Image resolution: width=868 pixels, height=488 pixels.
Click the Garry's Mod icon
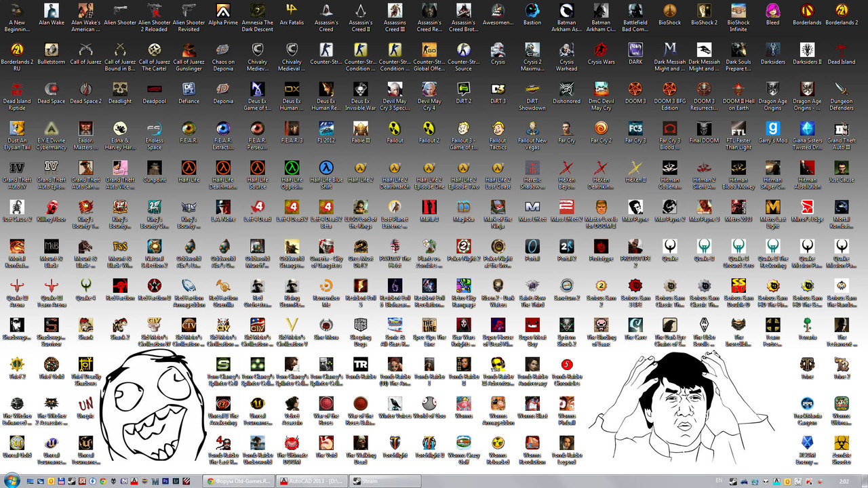[772, 133]
